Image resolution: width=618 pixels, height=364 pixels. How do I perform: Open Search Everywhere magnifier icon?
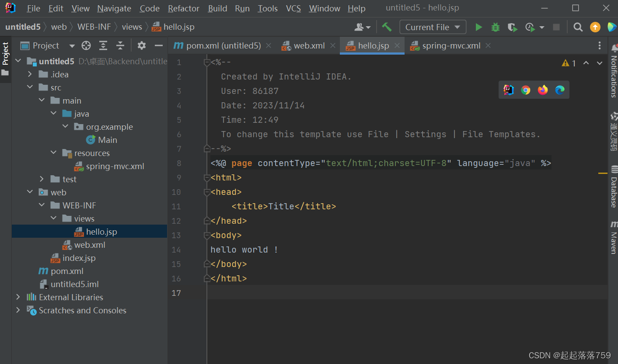578,27
